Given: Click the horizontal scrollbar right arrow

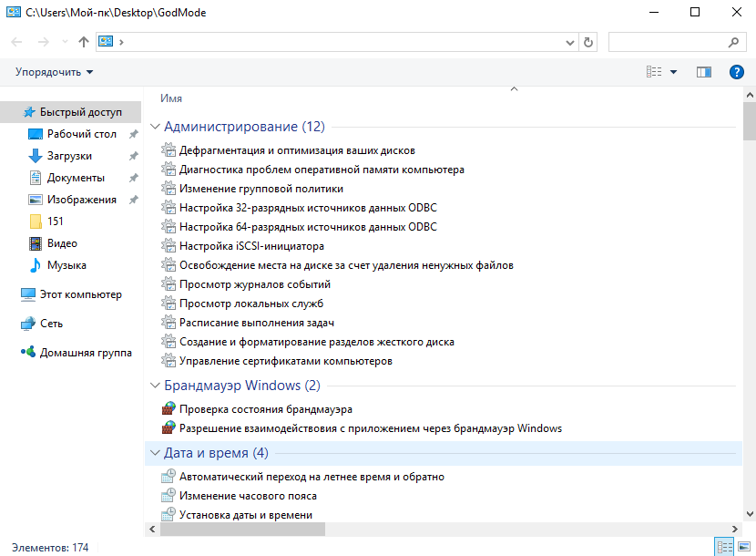Looking at the screenshot, I should point(734,529).
